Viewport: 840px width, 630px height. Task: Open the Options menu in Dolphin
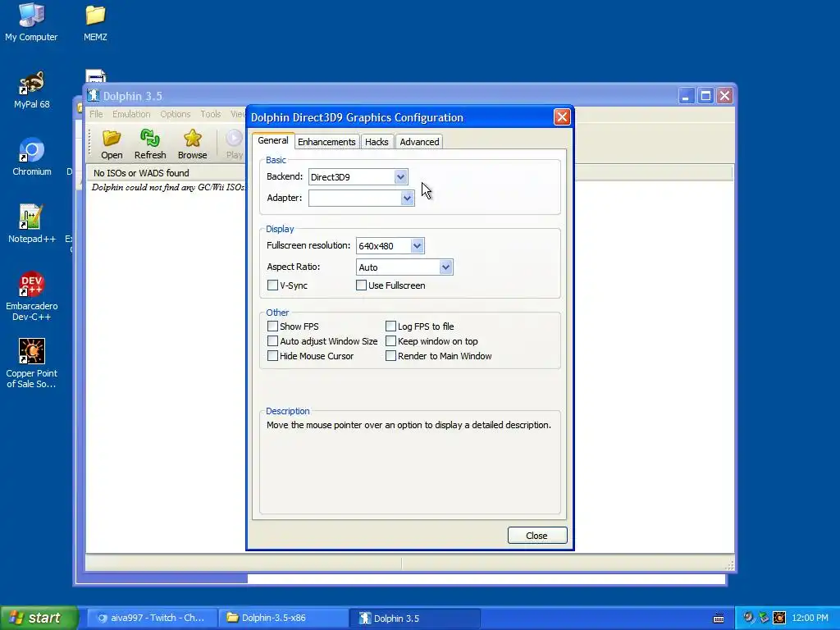[x=176, y=114]
